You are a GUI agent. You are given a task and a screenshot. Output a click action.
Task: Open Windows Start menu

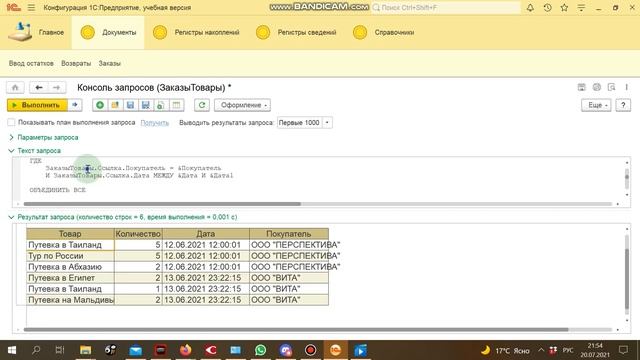coord(12,350)
